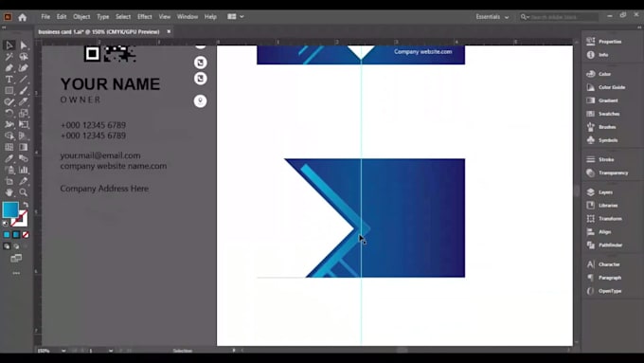Click the vertical canvas scrollbar

click(x=577, y=191)
